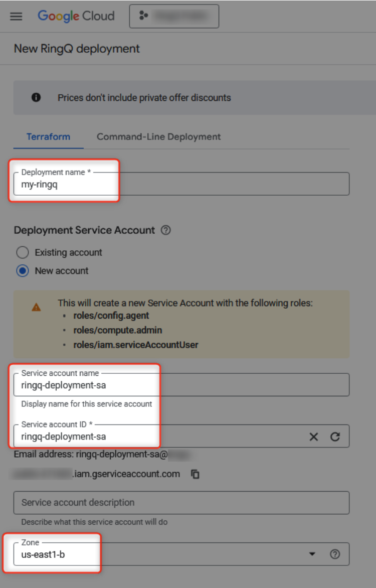Click the Google Cloud logo
Screen dimensions: 376x588
tap(76, 16)
